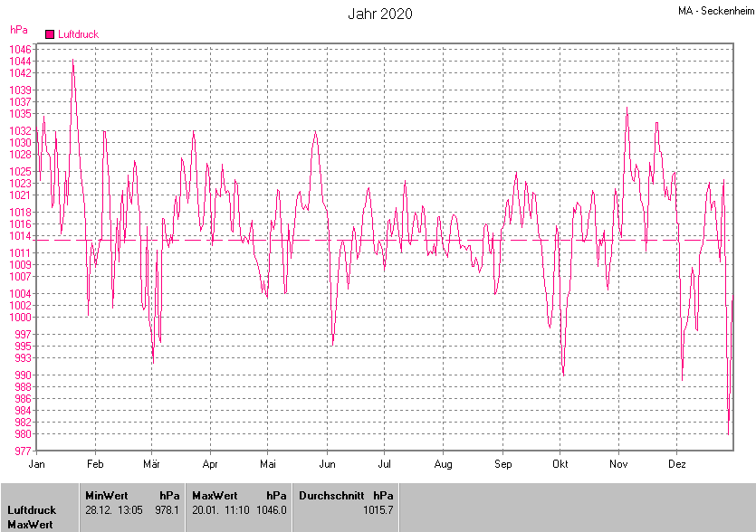Image resolution: width=756 pixels, height=532 pixels.
Task: Select the Luftdruck row label in table
Action: coord(32,510)
